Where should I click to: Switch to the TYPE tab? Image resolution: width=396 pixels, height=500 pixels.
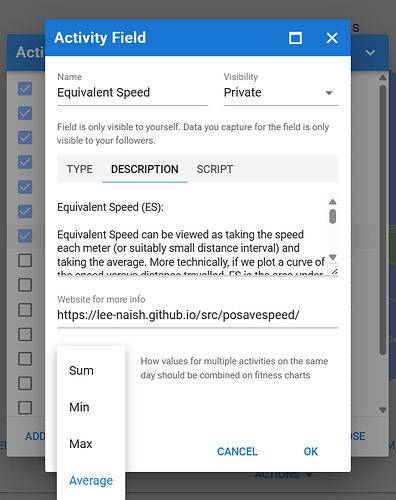click(x=80, y=169)
